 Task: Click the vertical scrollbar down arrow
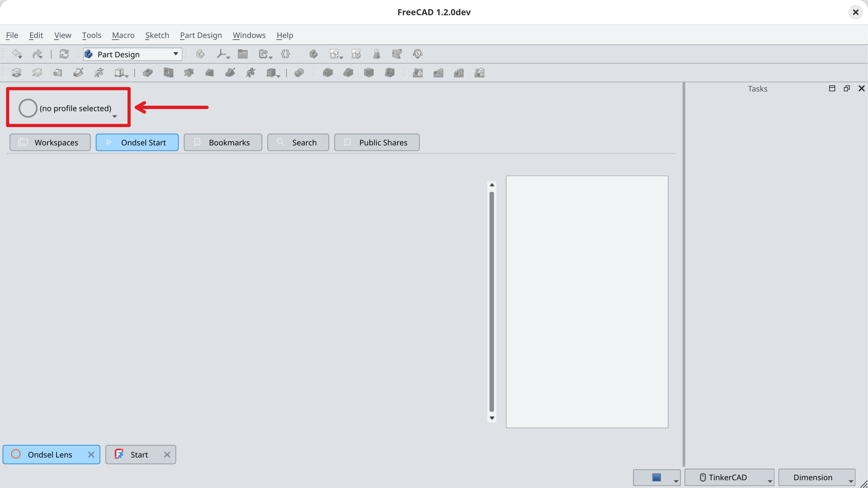[x=492, y=418]
